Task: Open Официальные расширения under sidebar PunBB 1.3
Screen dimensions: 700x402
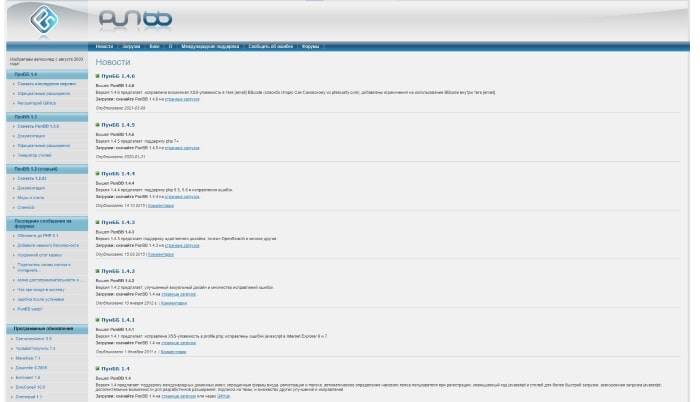Action: tap(44, 146)
